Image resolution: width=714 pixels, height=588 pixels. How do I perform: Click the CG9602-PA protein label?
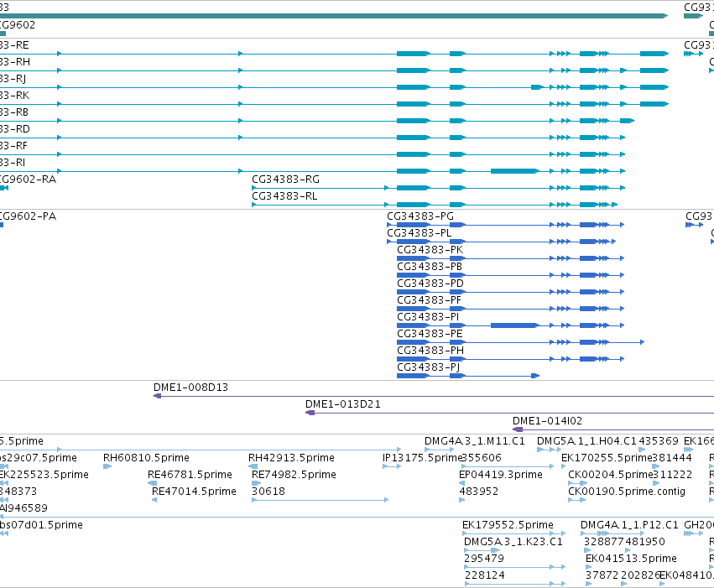pyautogui.click(x=29, y=216)
